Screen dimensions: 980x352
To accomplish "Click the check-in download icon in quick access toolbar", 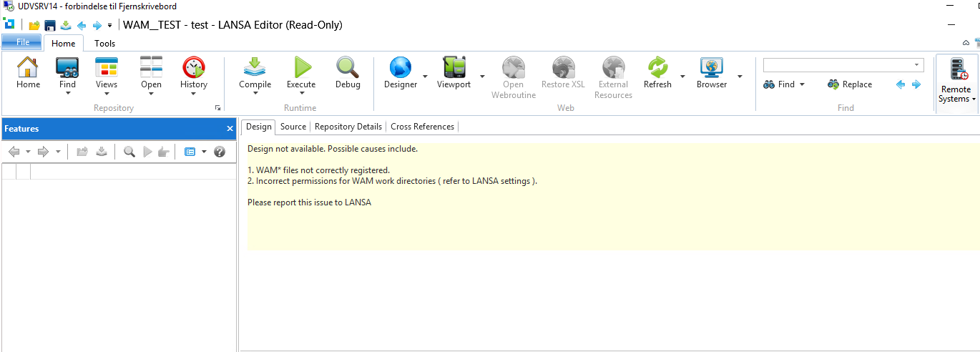I will pos(66,25).
